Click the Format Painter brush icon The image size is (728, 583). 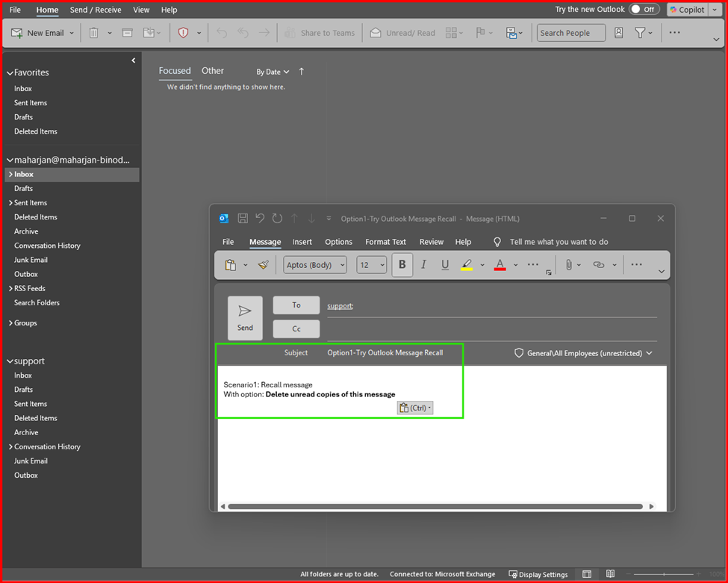click(263, 265)
